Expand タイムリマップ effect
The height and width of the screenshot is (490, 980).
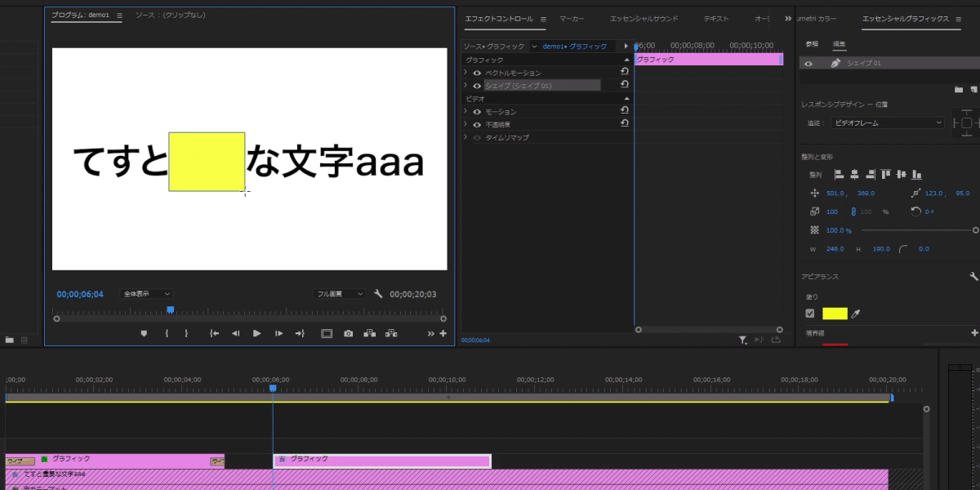[x=465, y=137]
